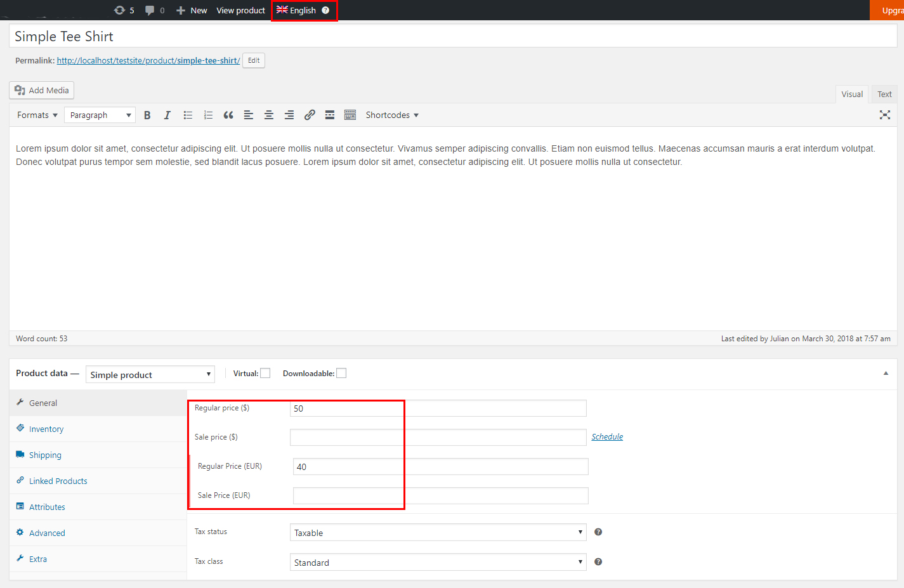Toggle the toolbar keyboard icon
This screenshot has width=904, height=588.
point(350,115)
